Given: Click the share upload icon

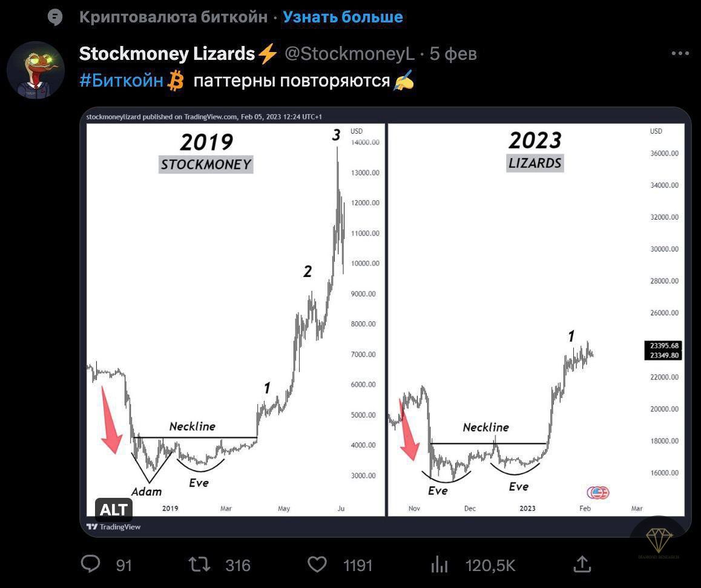Looking at the screenshot, I should coord(582,564).
